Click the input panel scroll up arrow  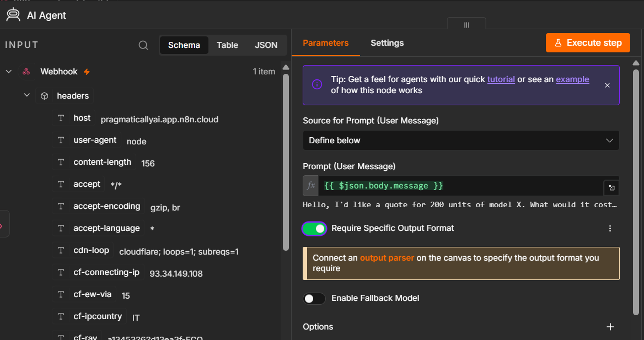coord(286,67)
